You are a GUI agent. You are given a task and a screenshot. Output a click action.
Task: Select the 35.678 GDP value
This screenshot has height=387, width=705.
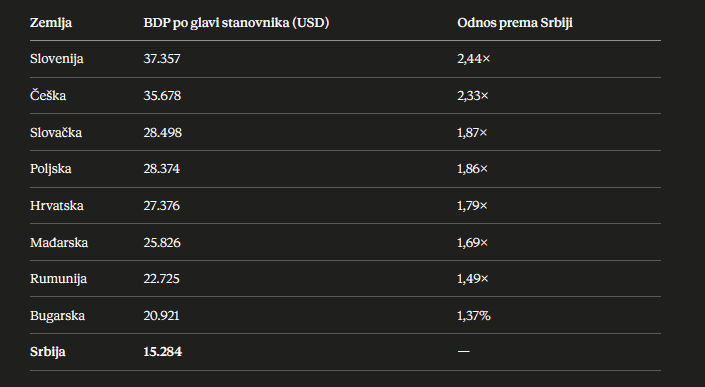[x=162, y=96]
